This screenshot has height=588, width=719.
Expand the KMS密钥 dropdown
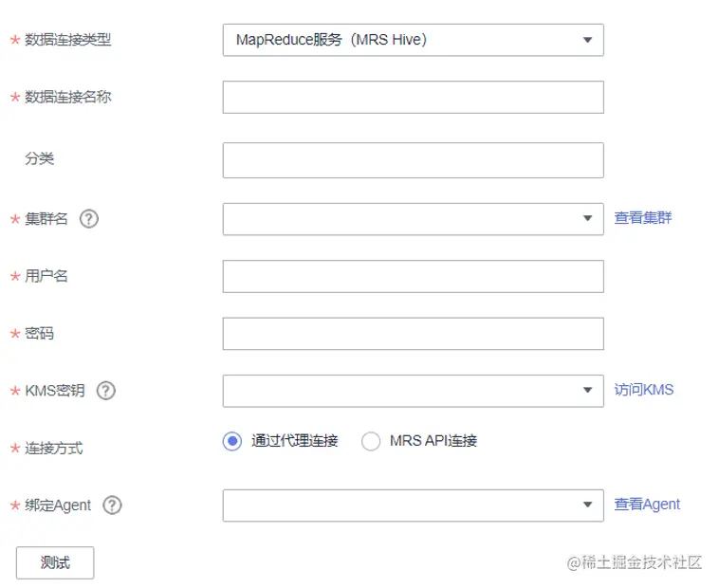point(414,391)
